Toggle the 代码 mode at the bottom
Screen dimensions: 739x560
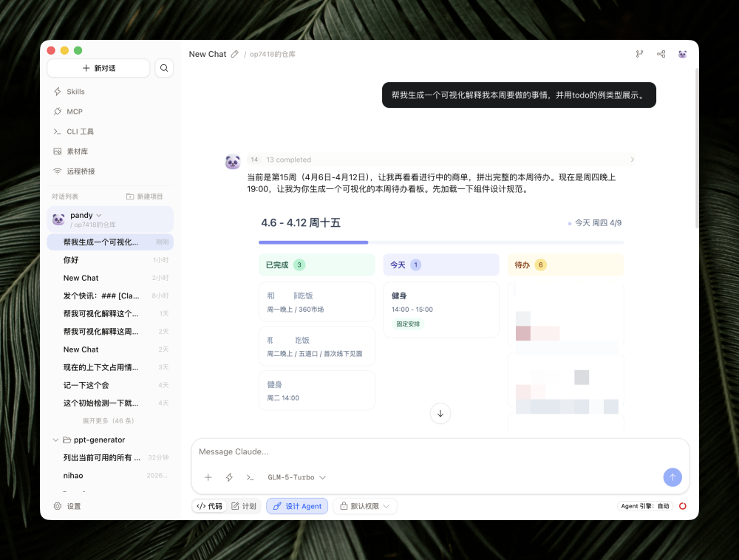click(x=209, y=506)
